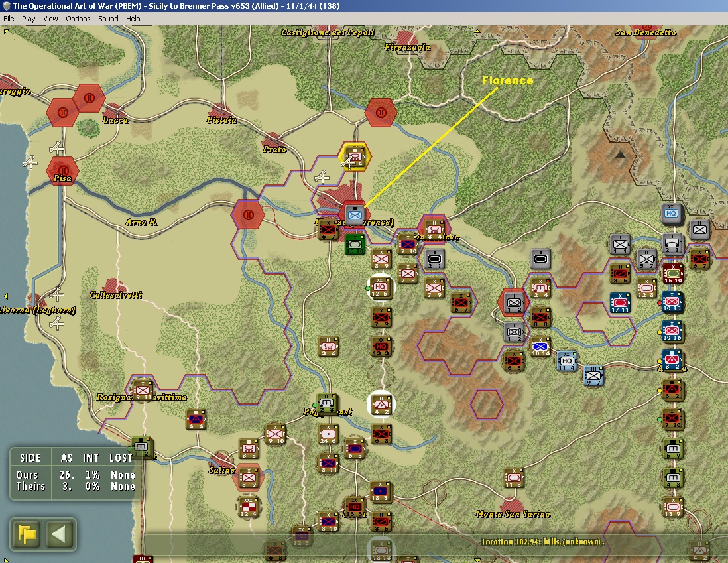Select the 9-11 infantry unit at Rosignano

click(143, 390)
